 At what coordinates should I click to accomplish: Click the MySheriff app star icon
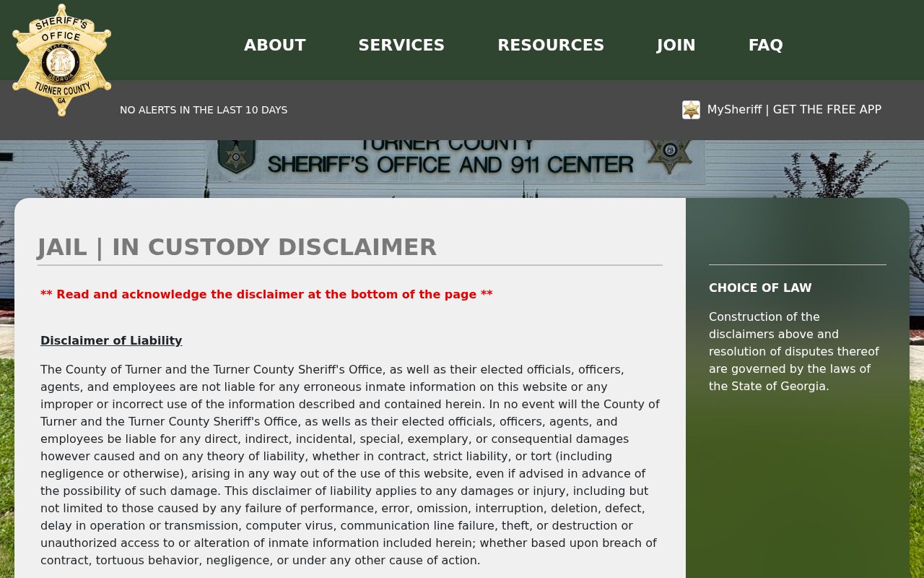tap(691, 110)
